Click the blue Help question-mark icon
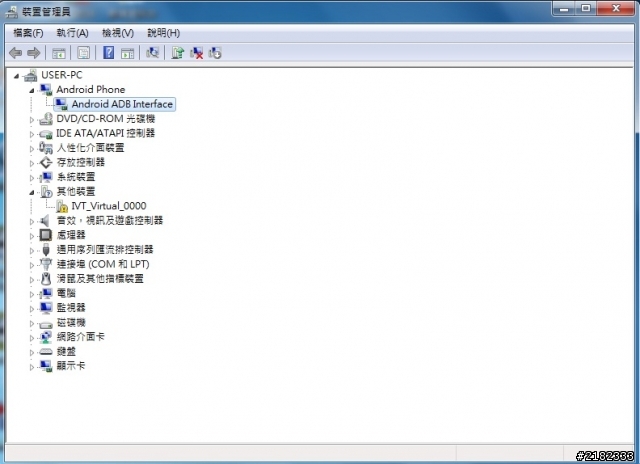 pos(109,53)
